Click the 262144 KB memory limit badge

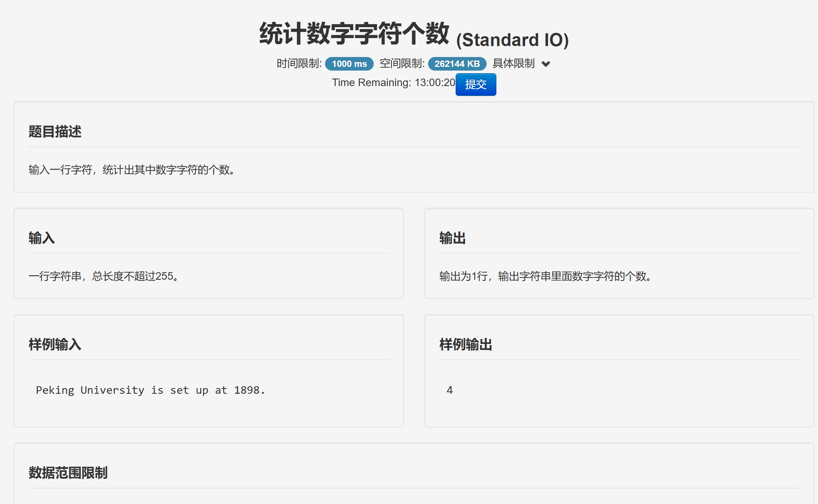(x=457, y=64)
